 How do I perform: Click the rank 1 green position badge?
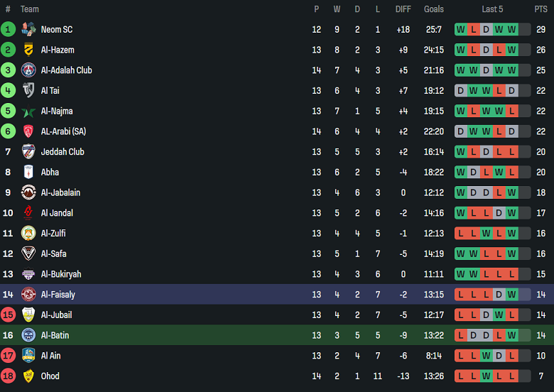pyautogui.click(x=8, y=29)
